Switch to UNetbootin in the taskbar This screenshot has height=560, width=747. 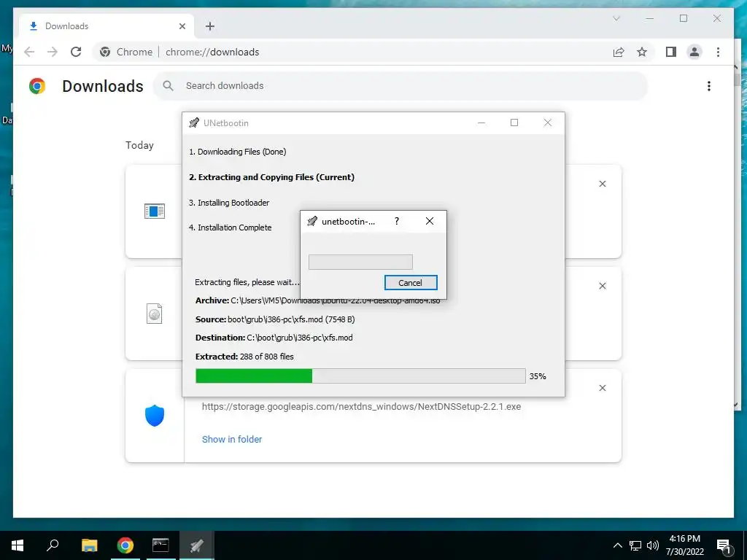[x=197, y=545]
